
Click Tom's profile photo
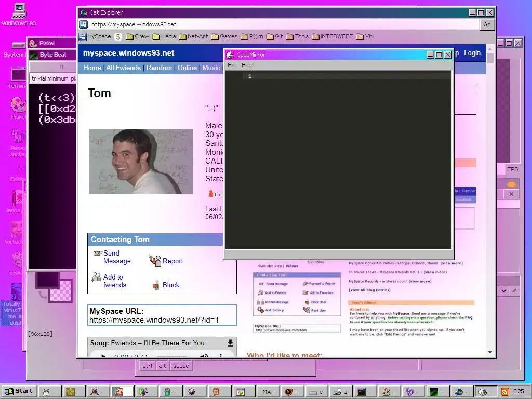140,161
